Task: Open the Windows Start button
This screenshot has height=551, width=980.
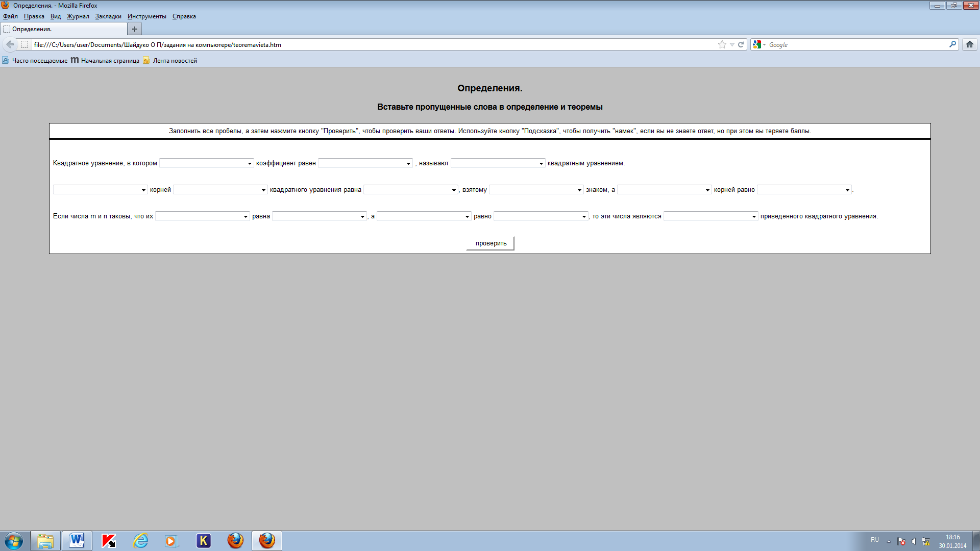Action: (x=14, y=541)
